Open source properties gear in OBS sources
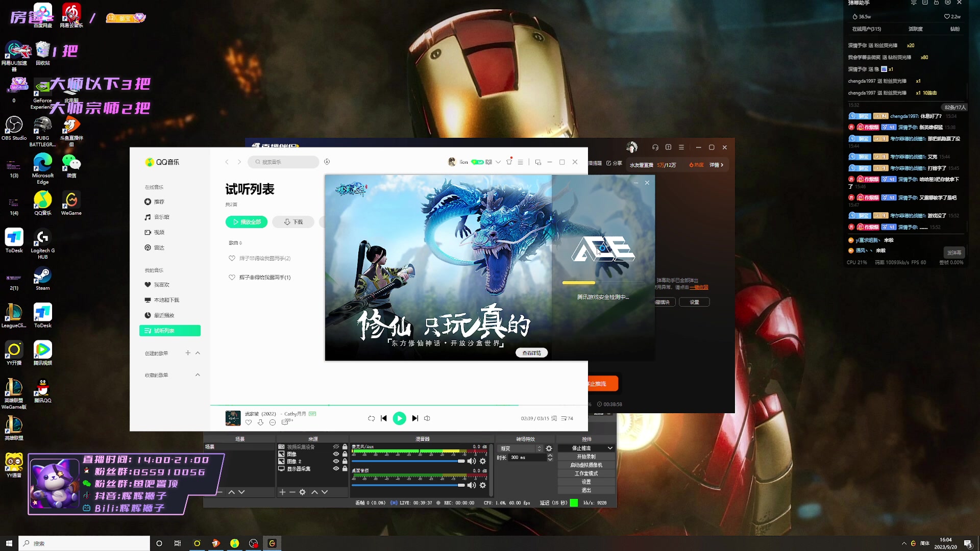Image resolution: width=980 pixels, height=551 pixels. pyautogui.click(x=302, y=492)
